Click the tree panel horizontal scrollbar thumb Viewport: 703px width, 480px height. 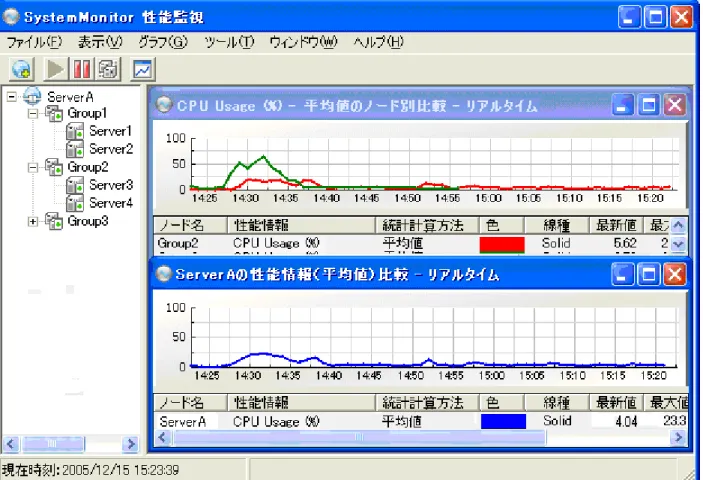(x=53, y=444)
